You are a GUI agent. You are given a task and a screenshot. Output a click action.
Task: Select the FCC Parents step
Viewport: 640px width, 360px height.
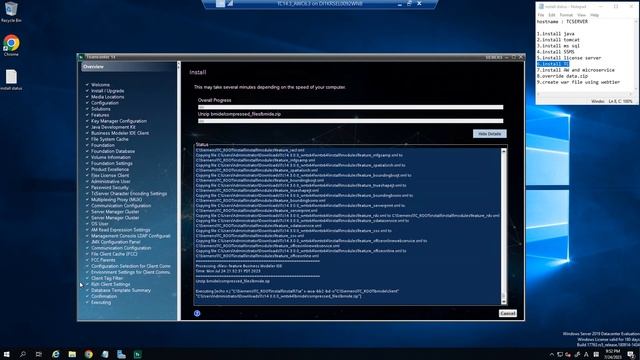click(103, 260)
